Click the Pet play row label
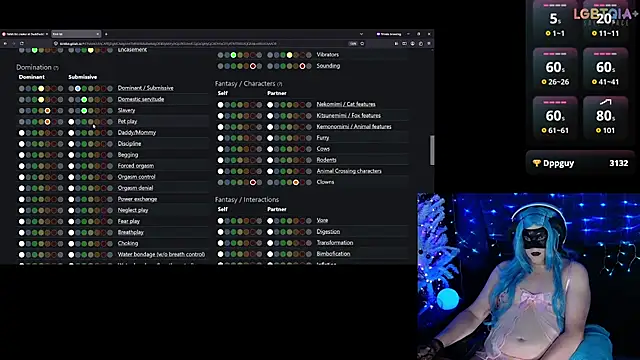 127,122
